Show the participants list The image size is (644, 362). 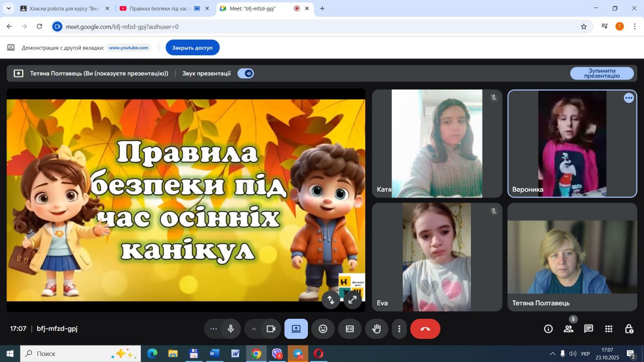(569, 329)
